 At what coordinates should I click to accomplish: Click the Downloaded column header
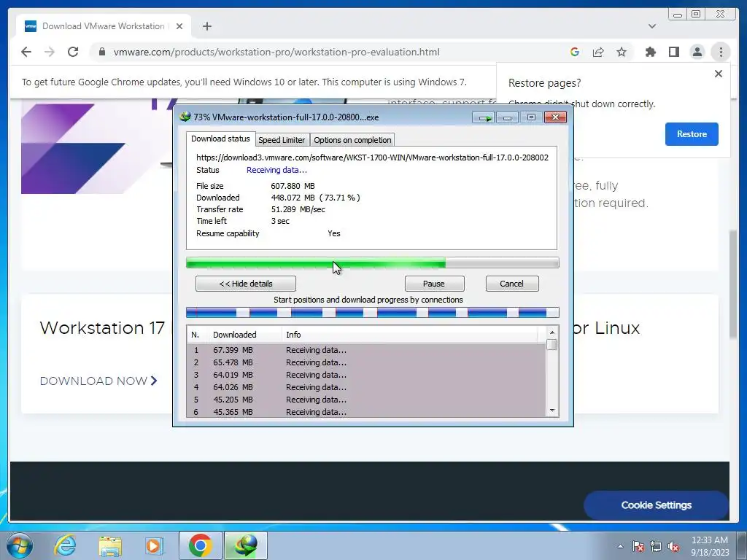[x=245, y=335]
